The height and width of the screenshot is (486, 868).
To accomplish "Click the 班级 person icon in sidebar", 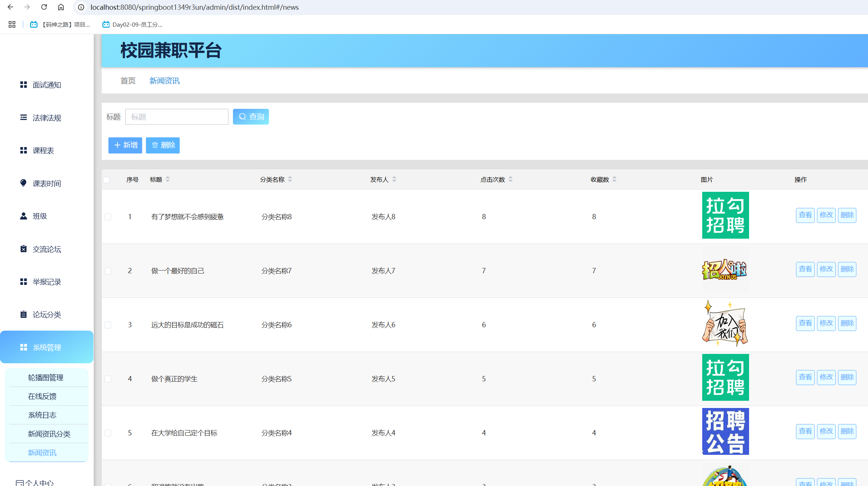I will coord(23,216).
